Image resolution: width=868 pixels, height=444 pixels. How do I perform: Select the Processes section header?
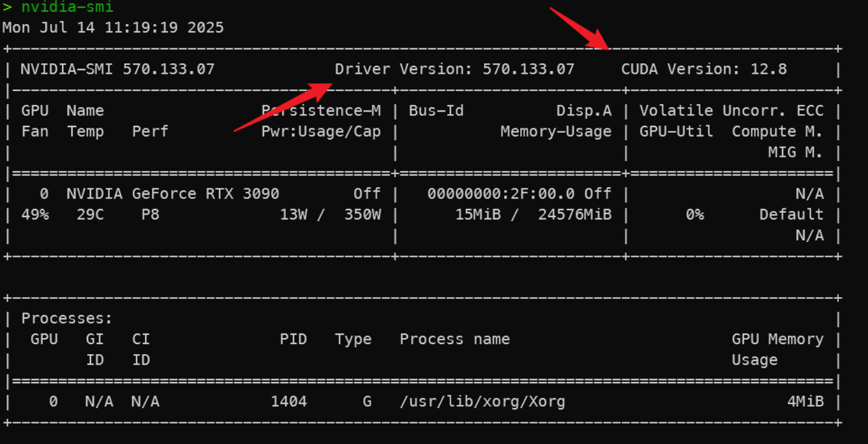pos(66,318)
